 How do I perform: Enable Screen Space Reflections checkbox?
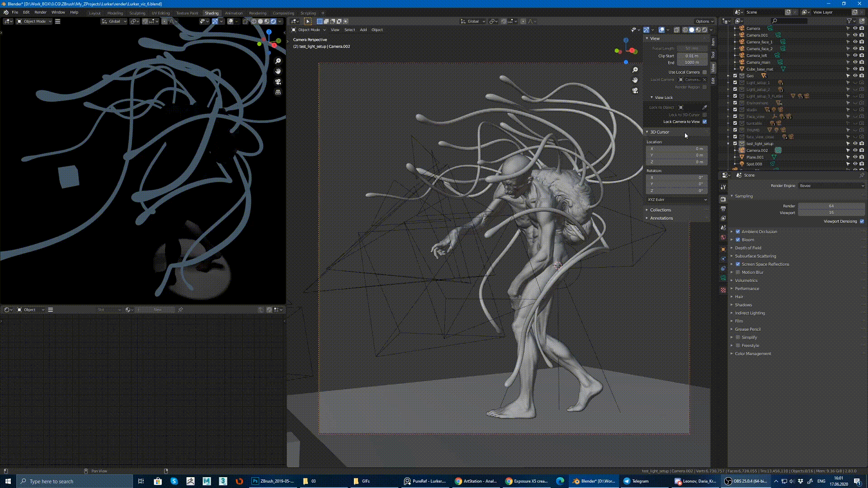tap(738, 264)
